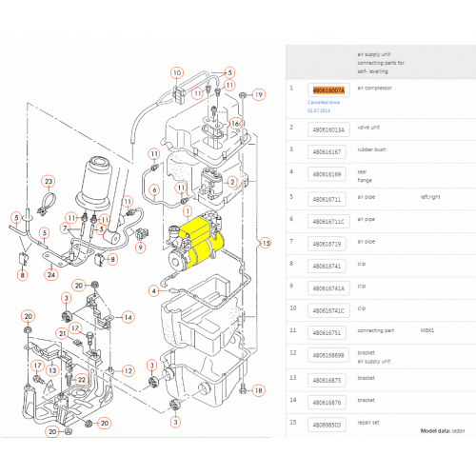476x476 pixels.
Task: Open the part number in row 14
Action: [327, 403]
